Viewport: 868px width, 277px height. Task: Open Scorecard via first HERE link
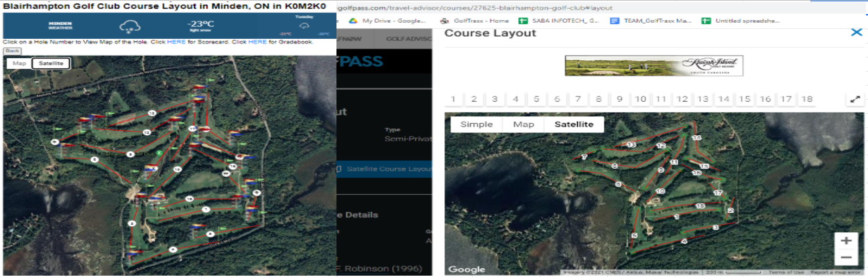coord(176,42)
